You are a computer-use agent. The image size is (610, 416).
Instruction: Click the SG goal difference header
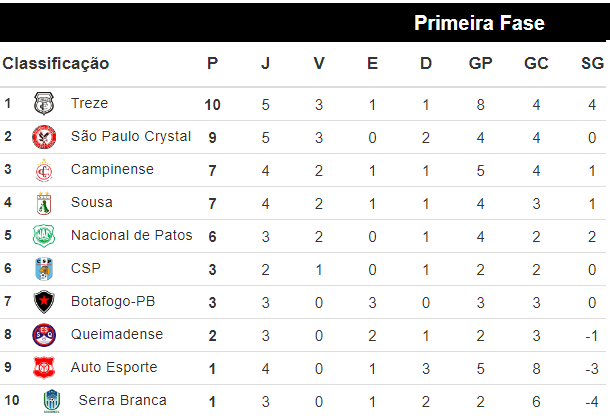tap(592, 63)
